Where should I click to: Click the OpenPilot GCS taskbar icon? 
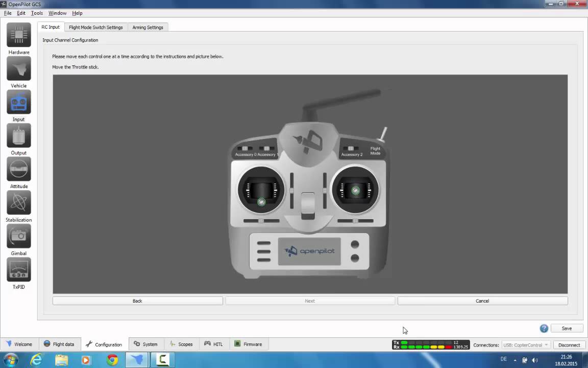coord(137,360)
